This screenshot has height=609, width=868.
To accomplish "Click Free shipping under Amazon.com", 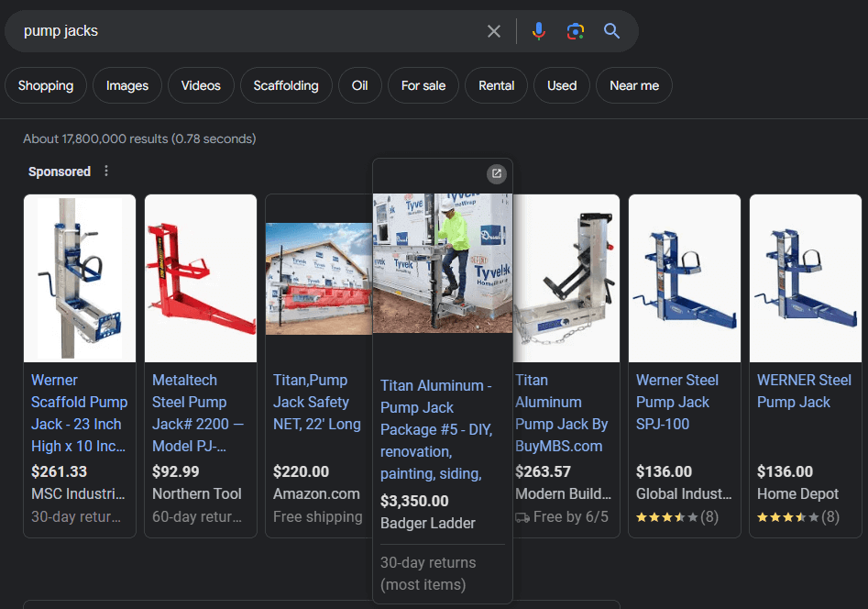I will pos(318,517).
